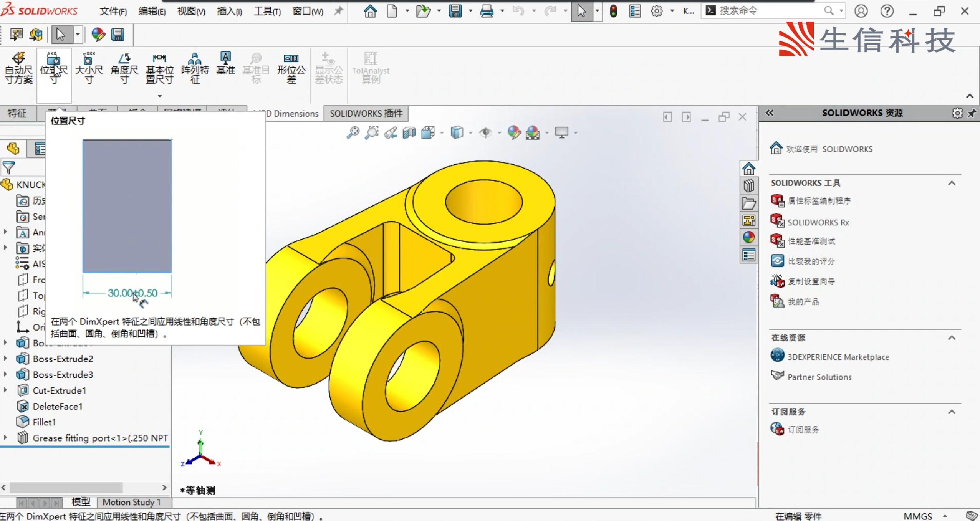Open the 视图(V) menu
The height and width of the screenshot is (521, 980).
pos(191,11)
